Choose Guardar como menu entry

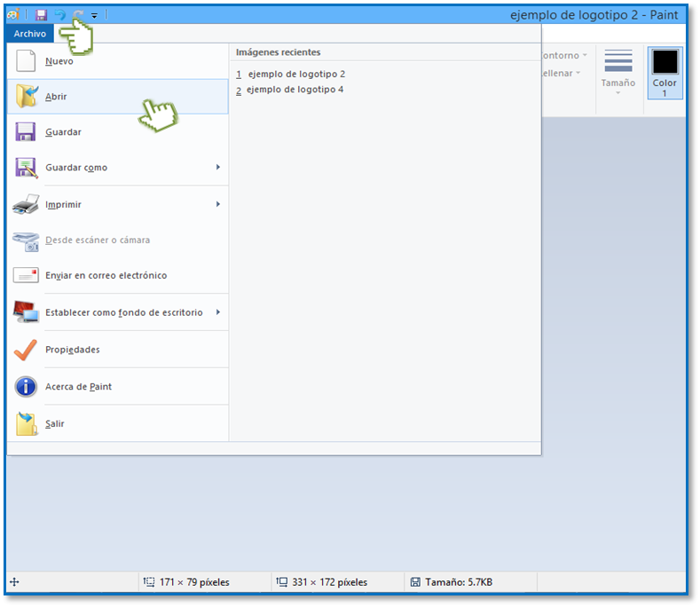click(118, 168)
